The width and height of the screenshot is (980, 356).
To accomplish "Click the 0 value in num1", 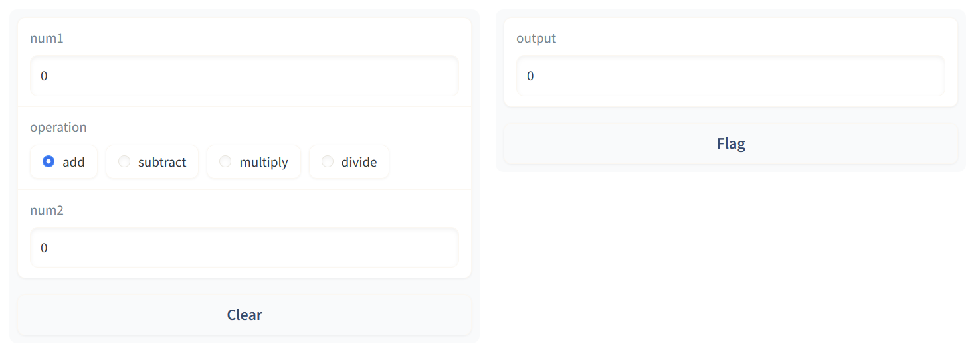I will click(x=44, y=76).
